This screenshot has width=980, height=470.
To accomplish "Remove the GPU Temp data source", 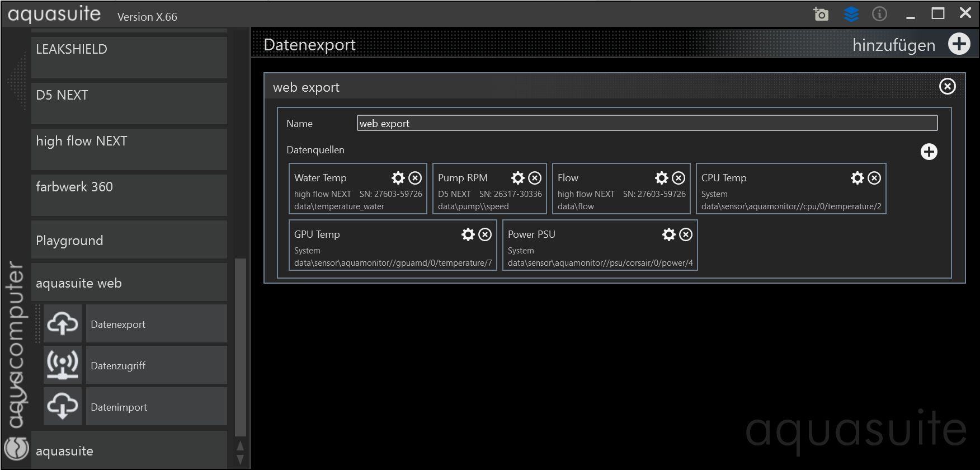I will click(485, 234).
